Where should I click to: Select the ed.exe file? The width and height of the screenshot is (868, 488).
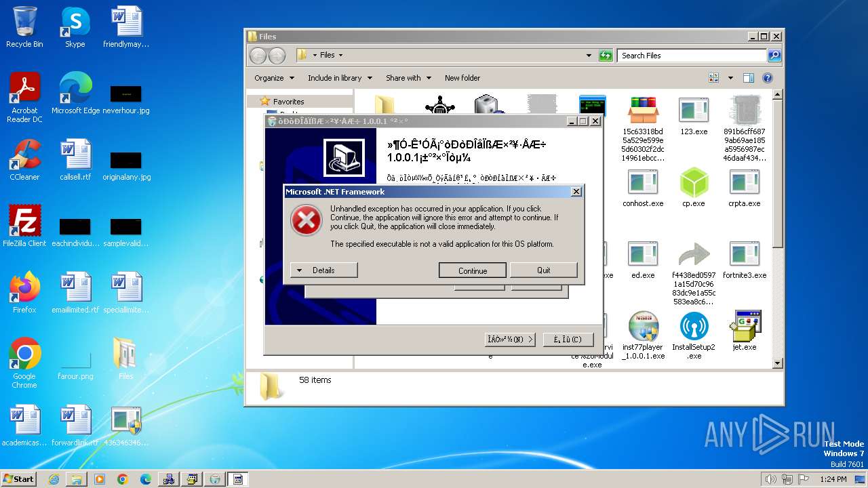point(643,260)
